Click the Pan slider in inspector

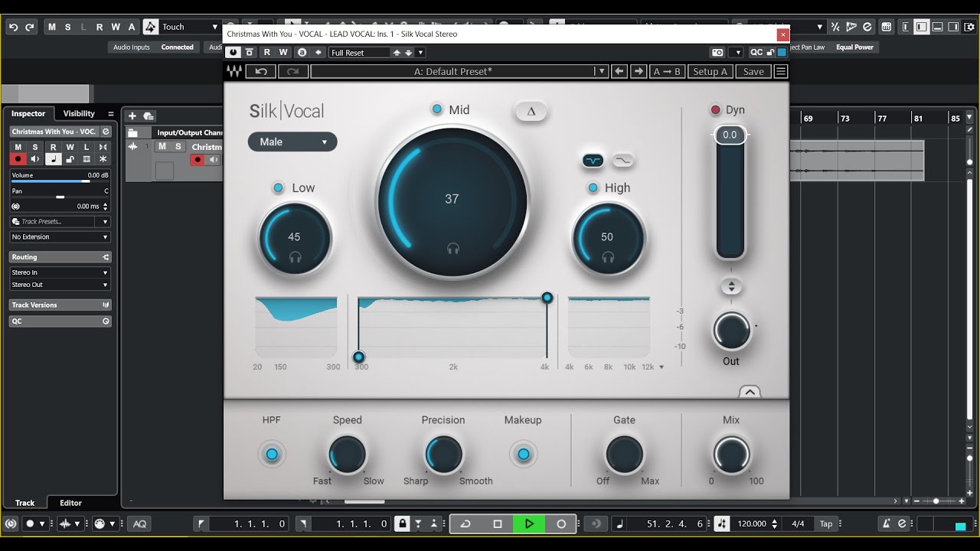point(60,197)
